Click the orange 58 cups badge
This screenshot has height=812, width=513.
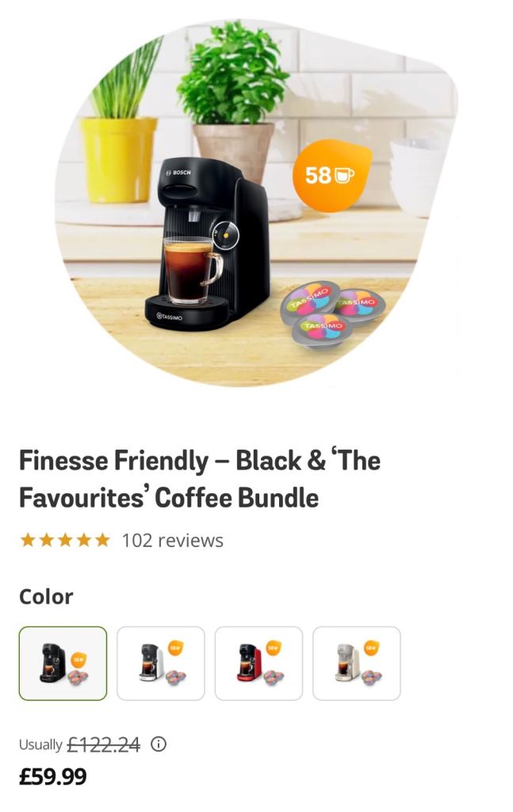(331, 175)
